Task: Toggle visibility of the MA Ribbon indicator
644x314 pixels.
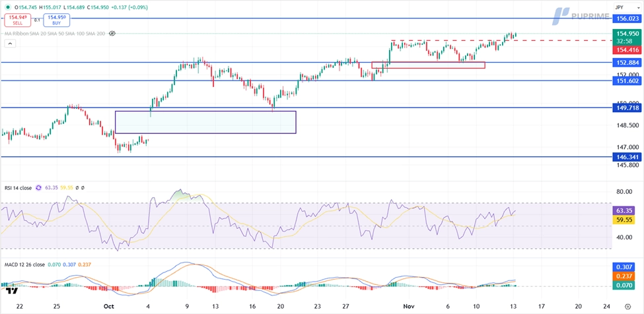Action: tap(112, 33)
